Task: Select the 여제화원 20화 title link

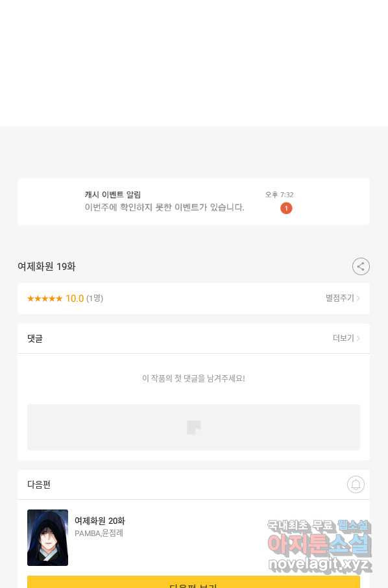Action: point(100,521)
